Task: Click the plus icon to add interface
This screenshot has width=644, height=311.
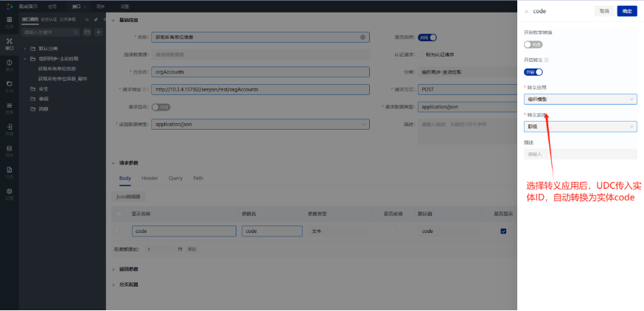Action: (98, 32)
